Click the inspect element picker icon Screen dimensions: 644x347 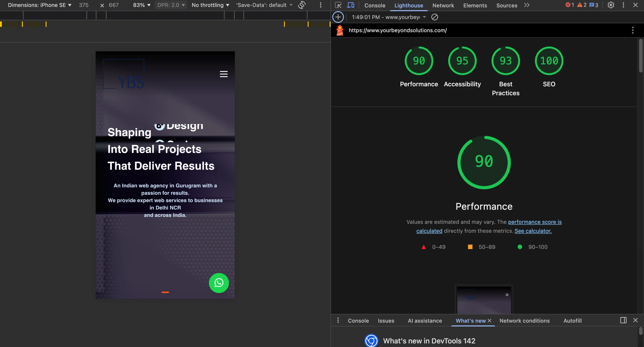click(338, 5)
